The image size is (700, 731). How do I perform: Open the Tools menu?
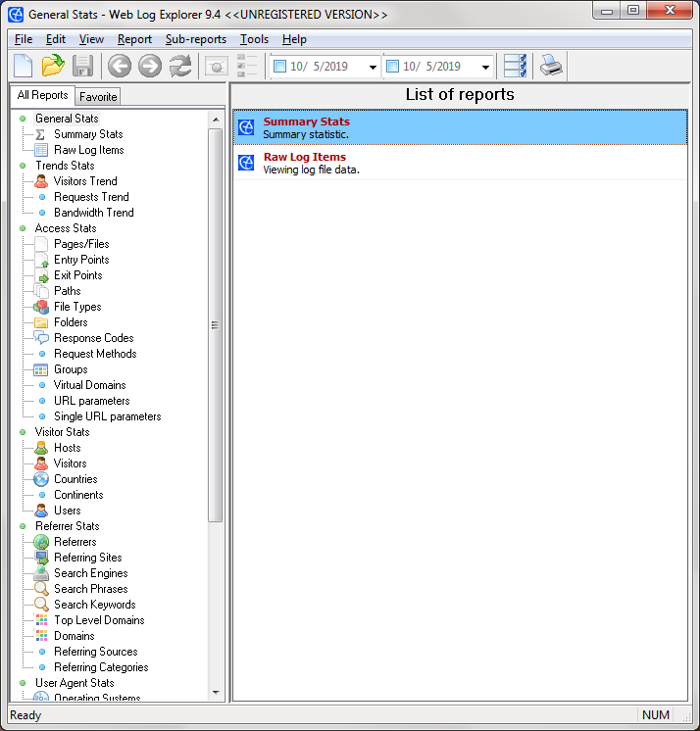coord(254,39)
